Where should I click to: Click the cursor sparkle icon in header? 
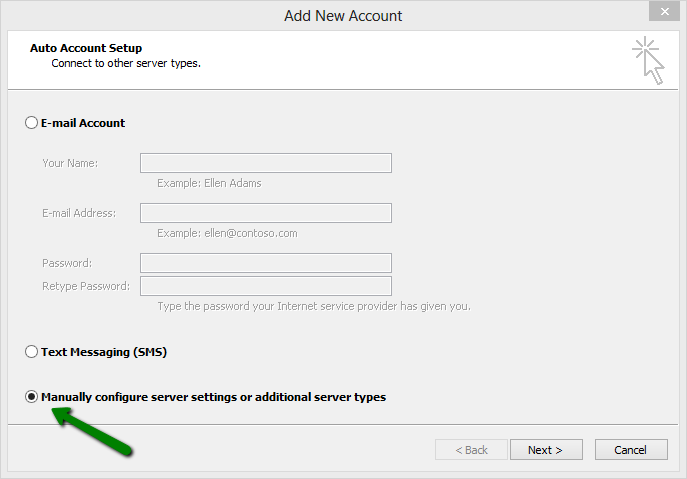[647, 60]
